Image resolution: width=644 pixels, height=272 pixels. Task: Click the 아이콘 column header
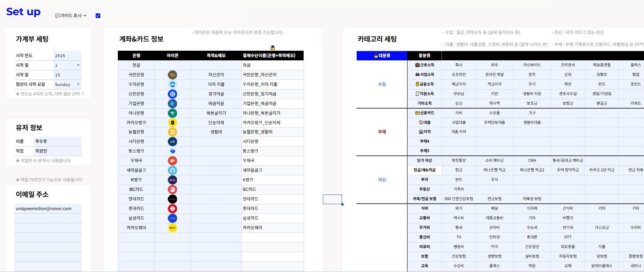[173, 56]
